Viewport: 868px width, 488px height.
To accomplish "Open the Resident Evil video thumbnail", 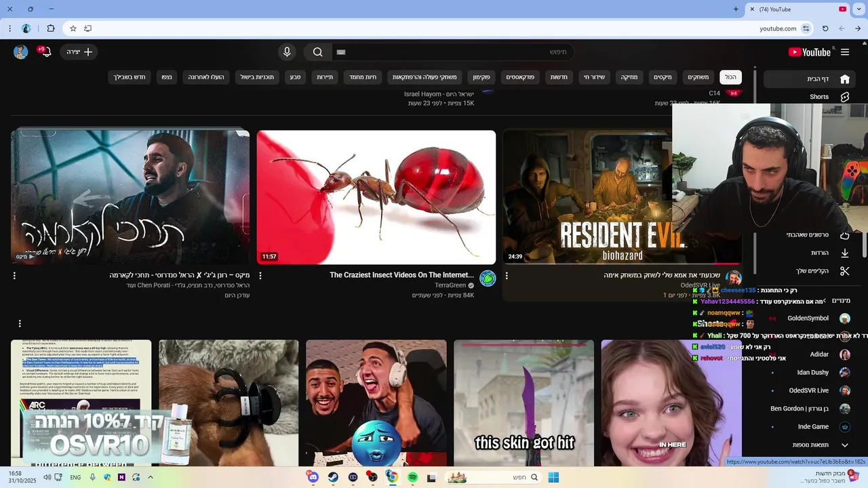I will [x=622, y=197].
